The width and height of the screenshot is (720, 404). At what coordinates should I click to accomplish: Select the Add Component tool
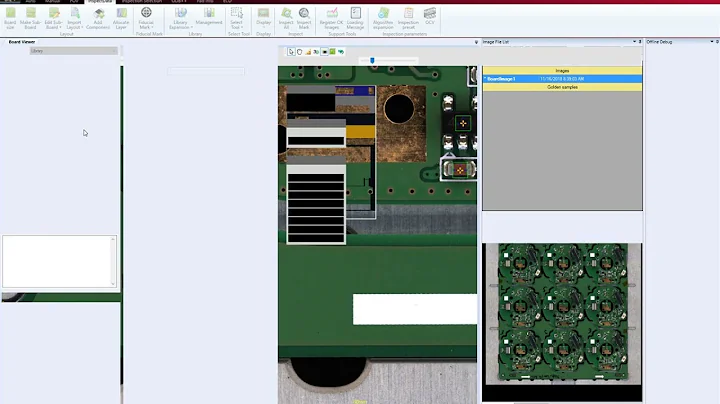pyautogui.click(x=98, y=18)
